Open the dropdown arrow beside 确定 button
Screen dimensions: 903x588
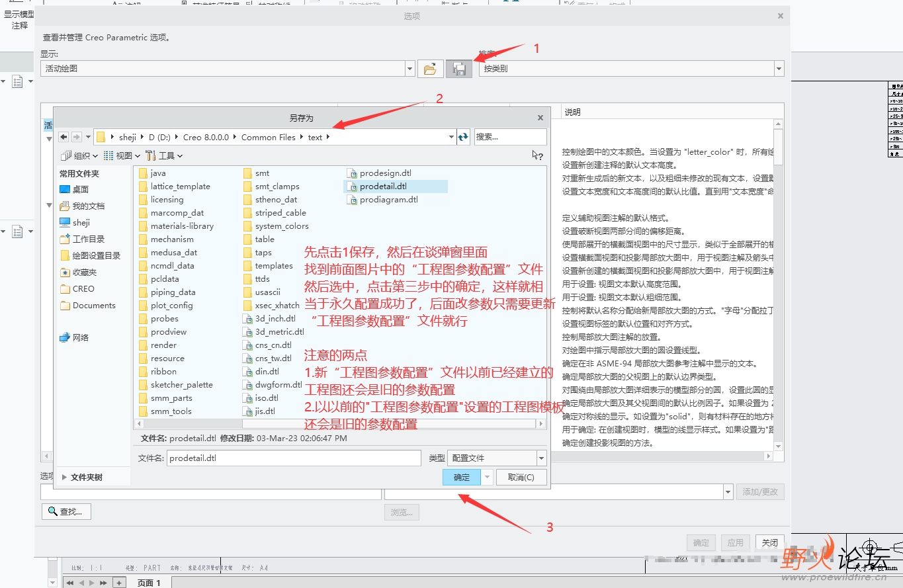488,477
